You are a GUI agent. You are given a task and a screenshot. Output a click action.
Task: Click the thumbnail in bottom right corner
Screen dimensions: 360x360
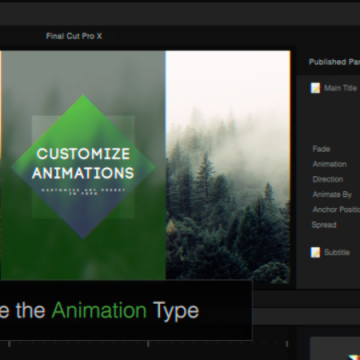[x=335, y=348]
